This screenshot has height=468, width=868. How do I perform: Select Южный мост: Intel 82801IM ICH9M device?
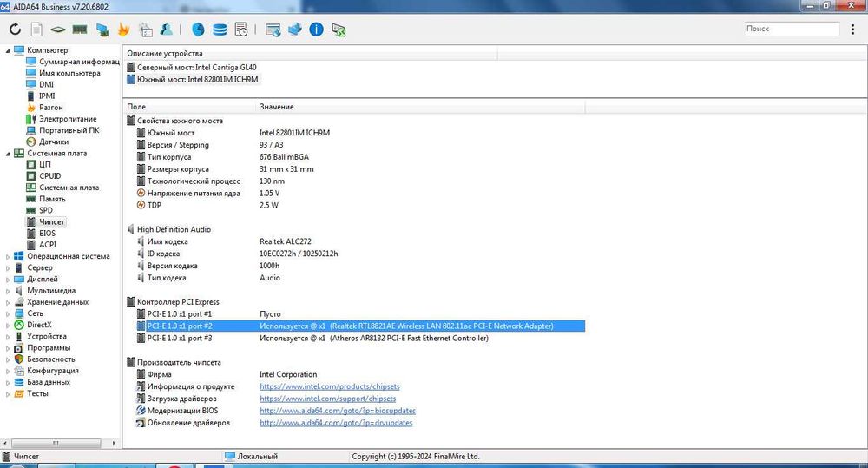[x=192, y=79]
